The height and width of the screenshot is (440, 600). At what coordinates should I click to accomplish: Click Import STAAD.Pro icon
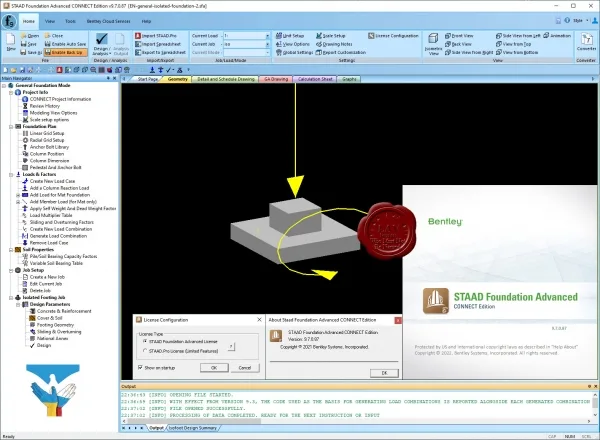[x=155, y=36]
